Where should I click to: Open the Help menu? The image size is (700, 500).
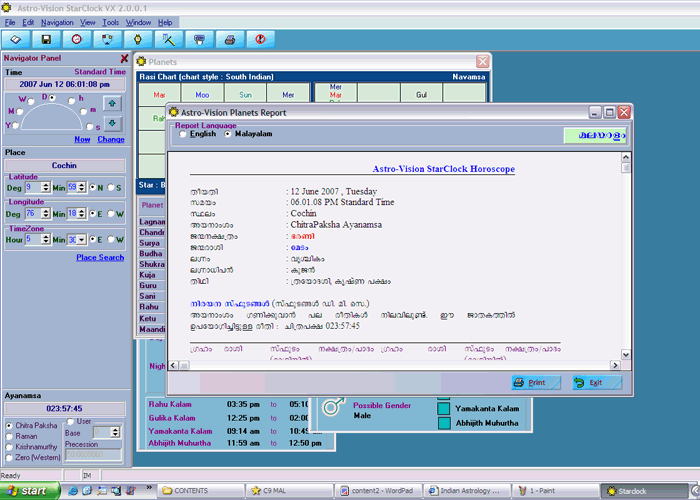coord(165,22)
